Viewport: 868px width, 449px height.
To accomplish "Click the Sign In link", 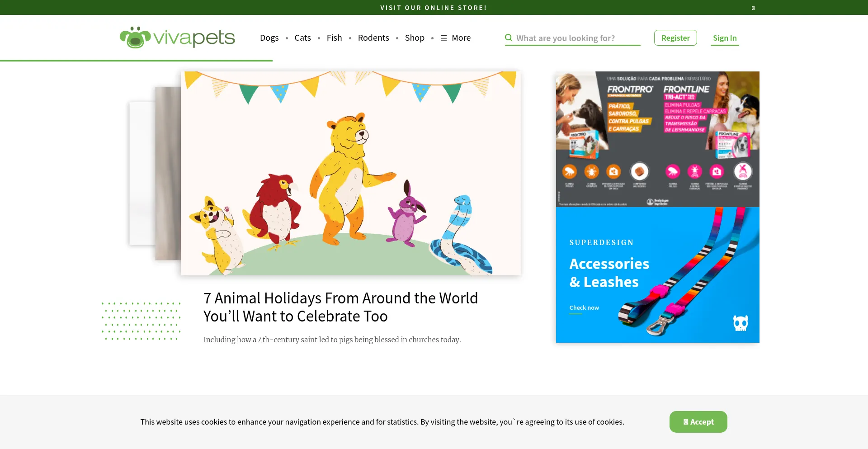I will pyautogui.click(x=725, y=38).
